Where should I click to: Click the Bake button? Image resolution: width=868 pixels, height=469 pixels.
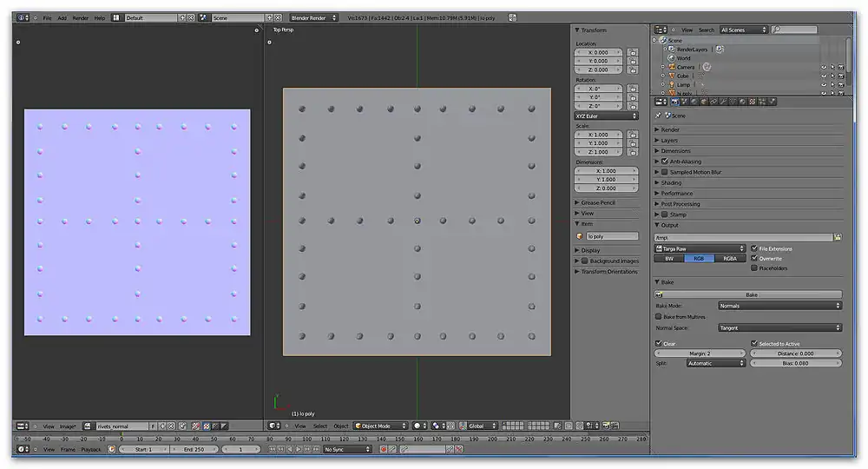[x=752, y=294]
